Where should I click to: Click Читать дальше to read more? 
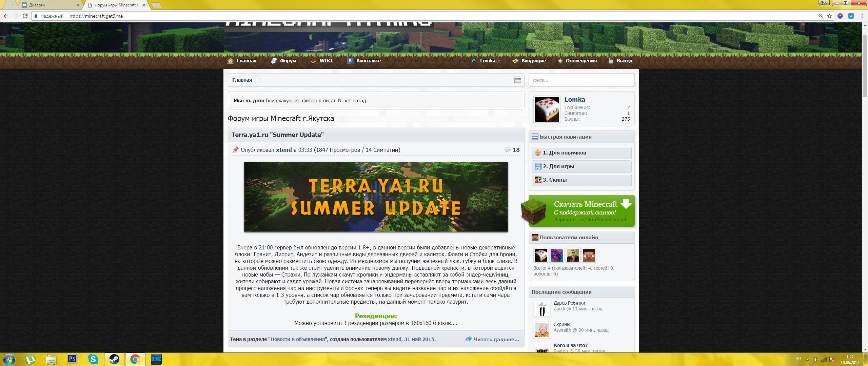pyautogui.click(x=492, y=339)
